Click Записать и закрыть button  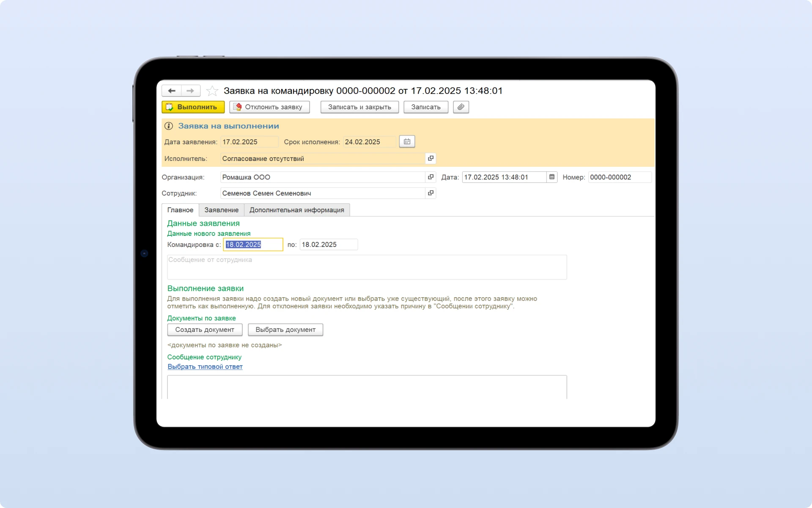pyautogui.click(x=359, y=107)
